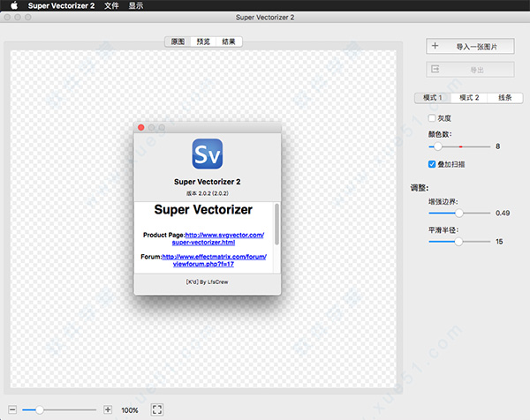The width and height of the screenshot is (530, 420).
Task: Select the 模式 2 segment
Action: pyautogui.click(x=469, y=98)
